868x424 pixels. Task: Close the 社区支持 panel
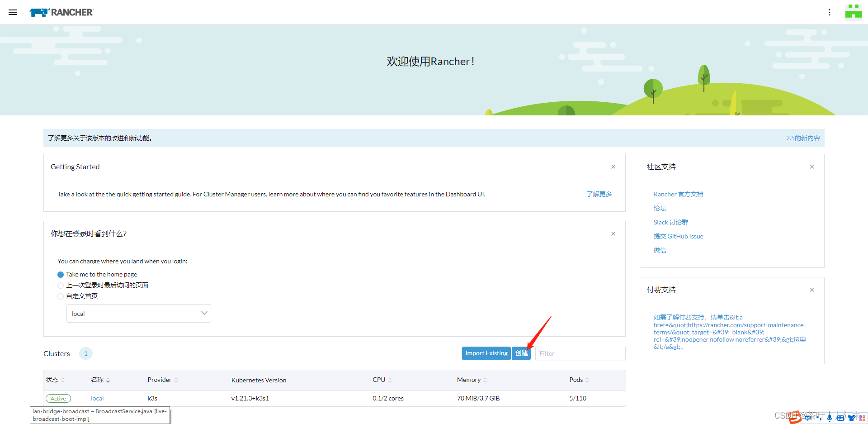pyautogui.click(x=812, y=167)
